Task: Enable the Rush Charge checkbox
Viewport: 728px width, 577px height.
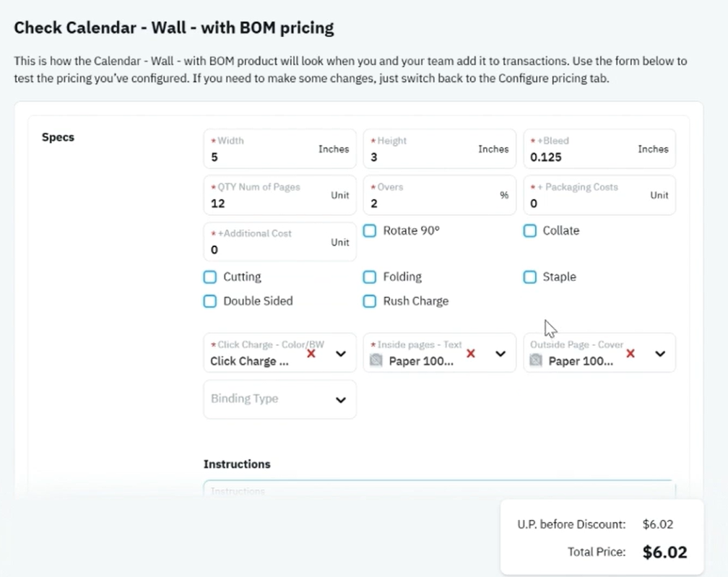Action: click(x=370, y=301)
